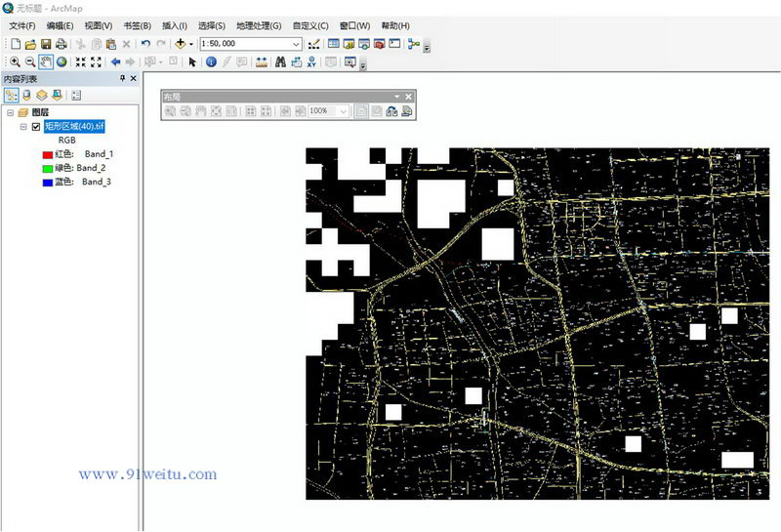This screenshot has height=532, width=781.
Task: Close the 布局 floating toolbar
Action: click(x=408, y=97)
